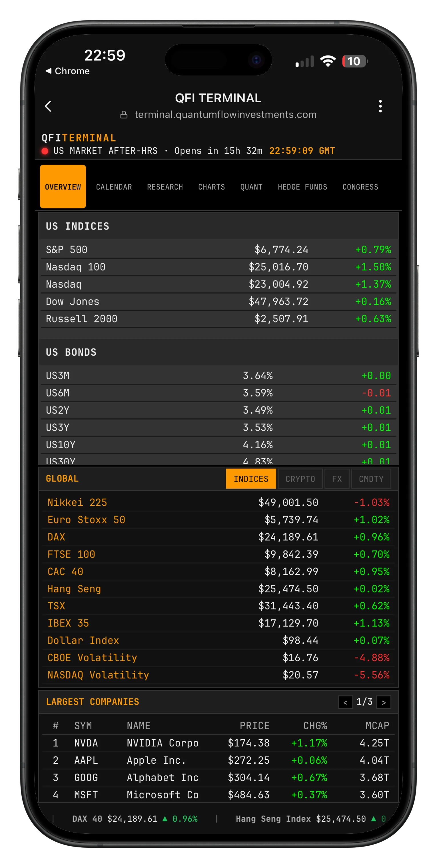This screenshot has height=868, width=437.
Task: Tap the Chrome return-to-app indicator
Action: coord(68,71)
